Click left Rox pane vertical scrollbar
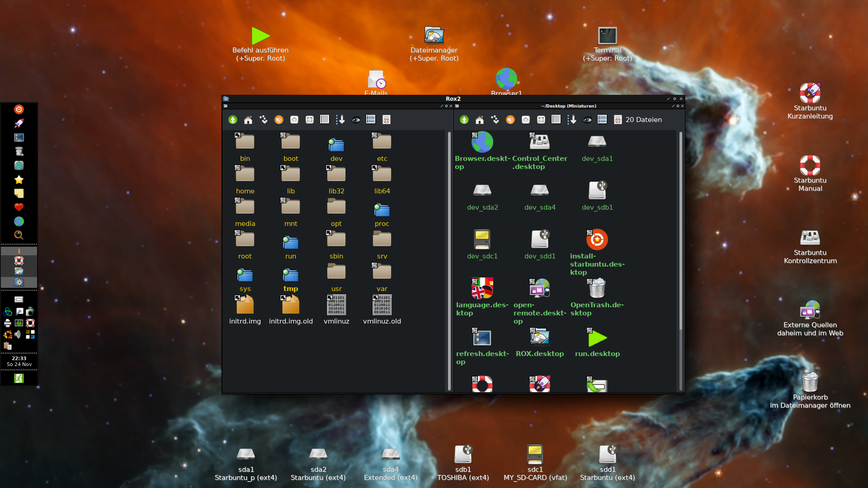Screen dimensions: 868x488 (449, 261)
